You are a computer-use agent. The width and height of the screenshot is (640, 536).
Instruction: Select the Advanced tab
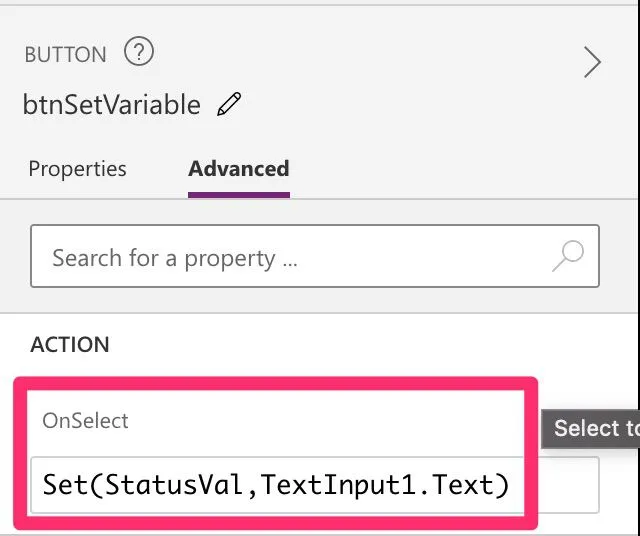click(x=238, y=169)
